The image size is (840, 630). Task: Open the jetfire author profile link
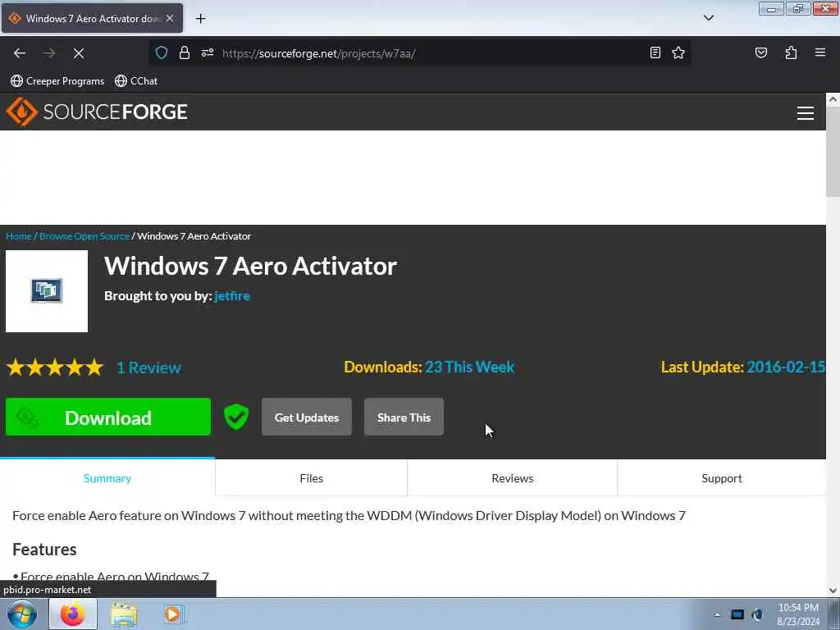232,295
